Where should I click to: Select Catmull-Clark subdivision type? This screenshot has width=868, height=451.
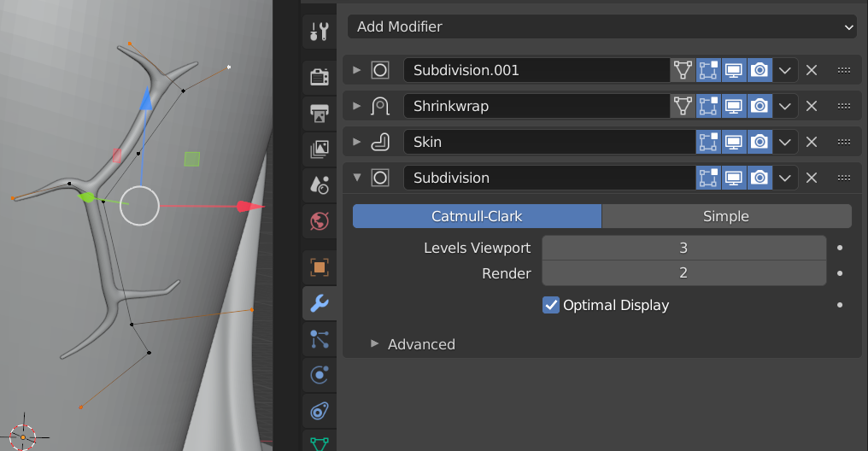pos(478,216)
